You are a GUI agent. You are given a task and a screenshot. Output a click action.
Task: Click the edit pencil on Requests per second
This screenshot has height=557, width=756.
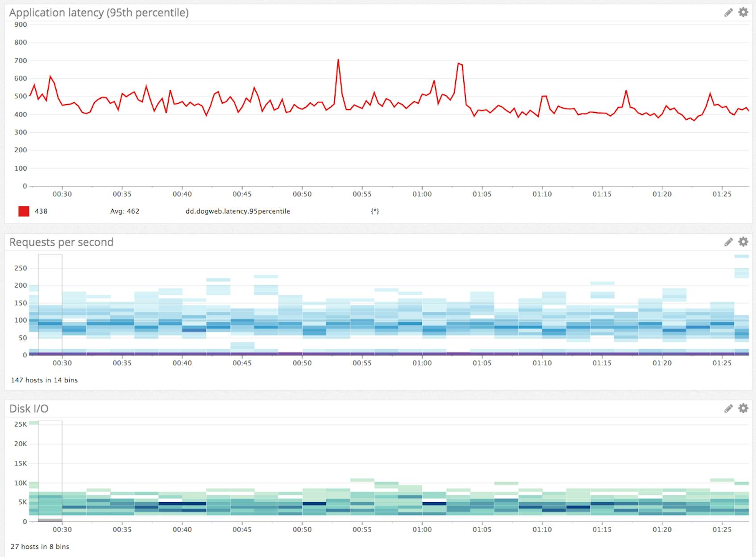pos(728,242)
